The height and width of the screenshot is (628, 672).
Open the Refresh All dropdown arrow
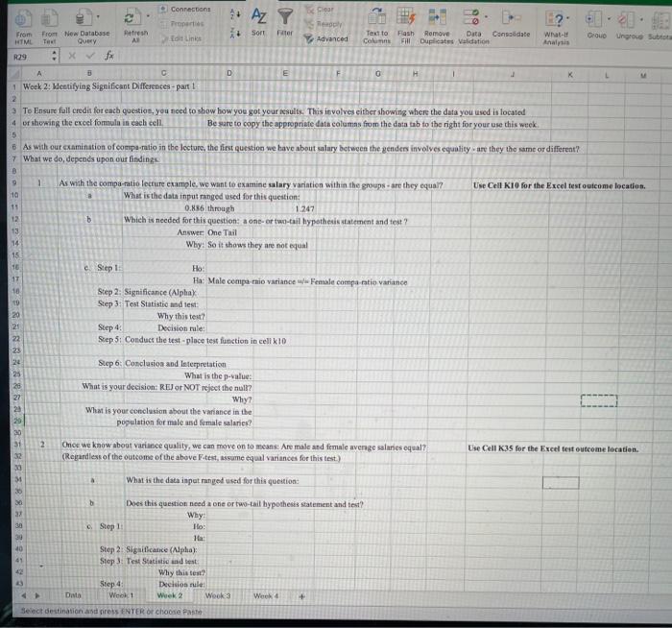[x=148, y=16]
